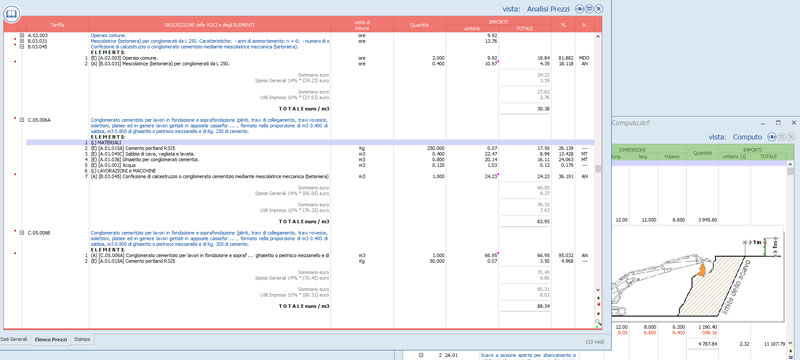Toggle the eye icon beside vista Computo
Screen dimensions: 800x360
pyautogui.click(x=772, y=137)
